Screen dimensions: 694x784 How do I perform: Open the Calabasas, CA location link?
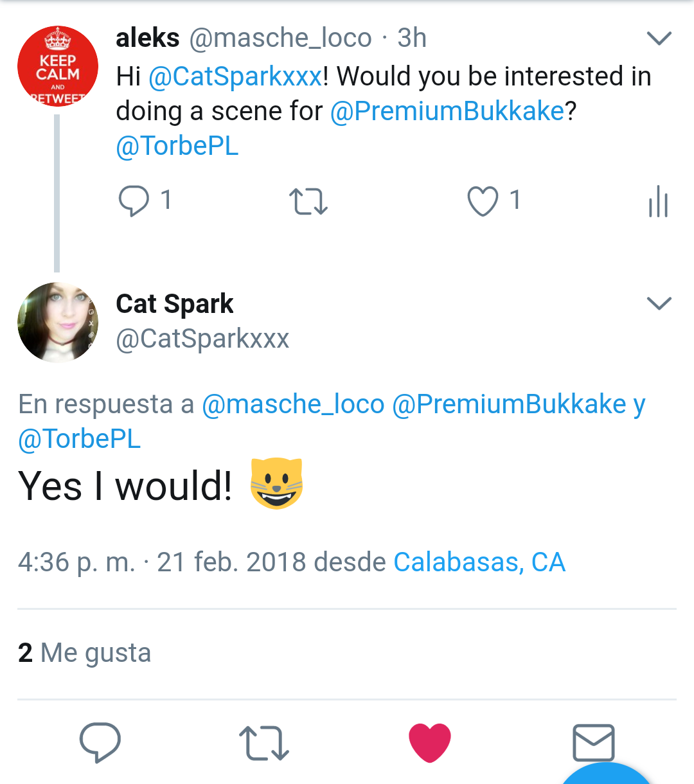[x=479, y=562]
